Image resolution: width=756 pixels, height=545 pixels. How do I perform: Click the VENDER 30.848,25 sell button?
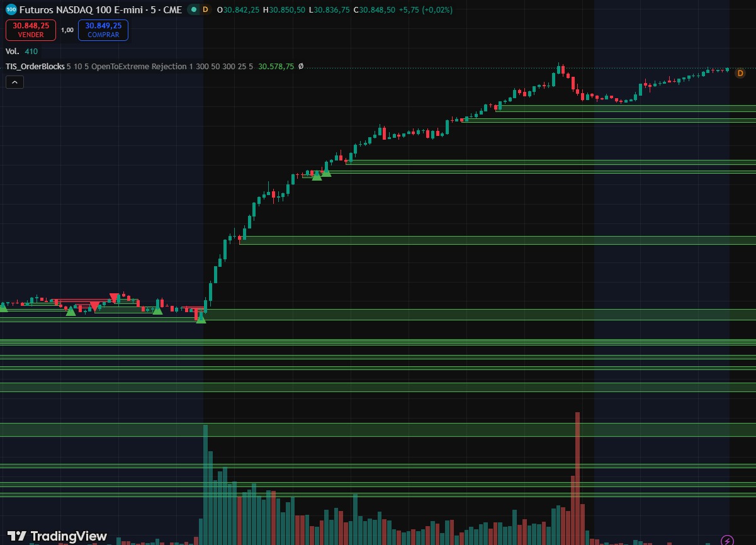point(31,30)
